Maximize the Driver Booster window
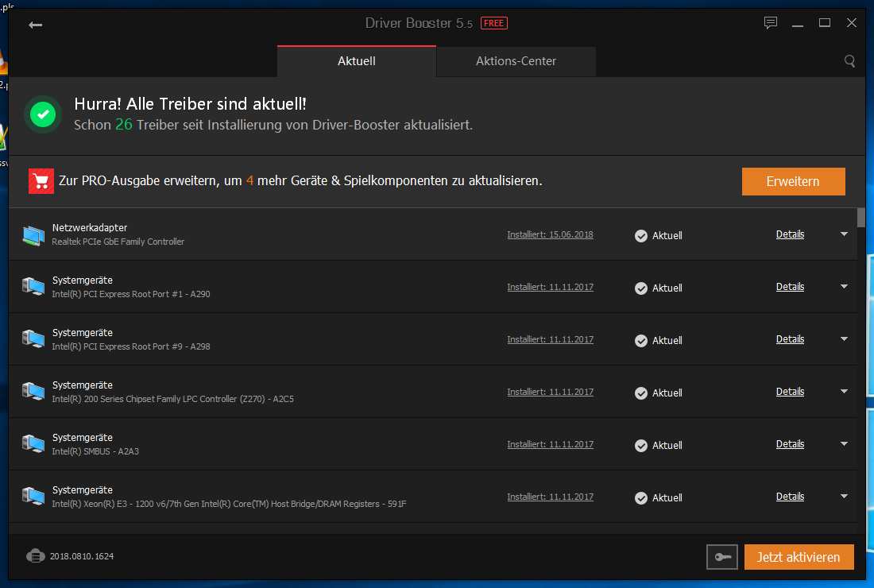The image size is (874, 588). point(825,23)
